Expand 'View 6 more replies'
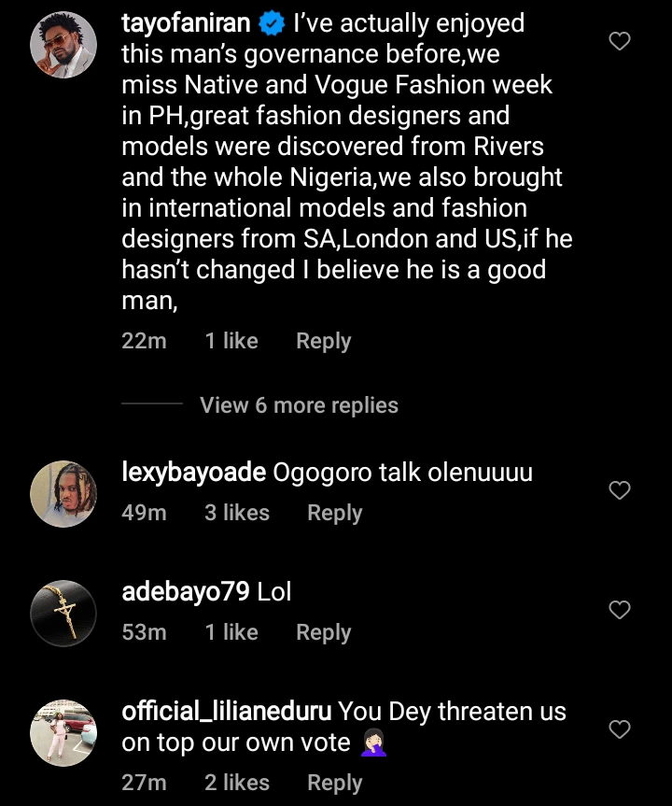The image size is (672, 806). pos(299,405)
